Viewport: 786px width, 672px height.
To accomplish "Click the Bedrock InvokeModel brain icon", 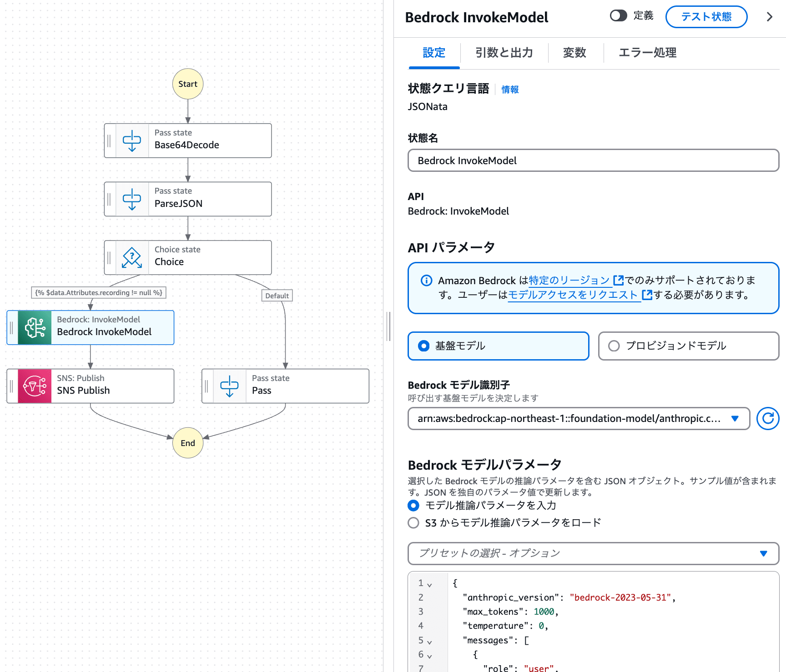I will tap(35, 327).
